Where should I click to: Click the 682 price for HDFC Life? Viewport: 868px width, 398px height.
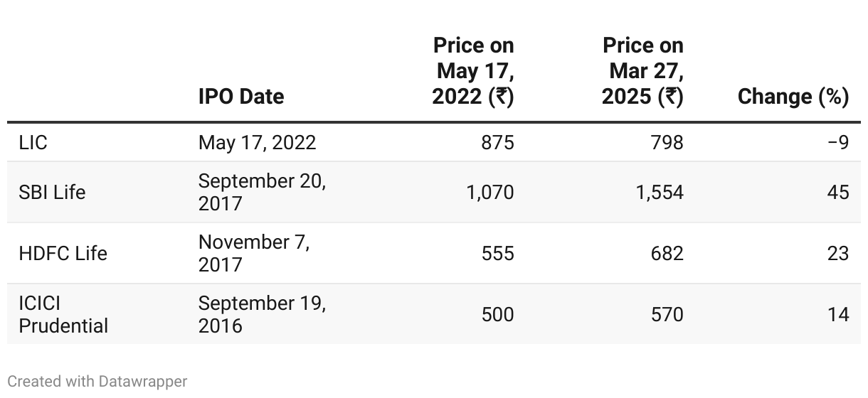point(667,253)
